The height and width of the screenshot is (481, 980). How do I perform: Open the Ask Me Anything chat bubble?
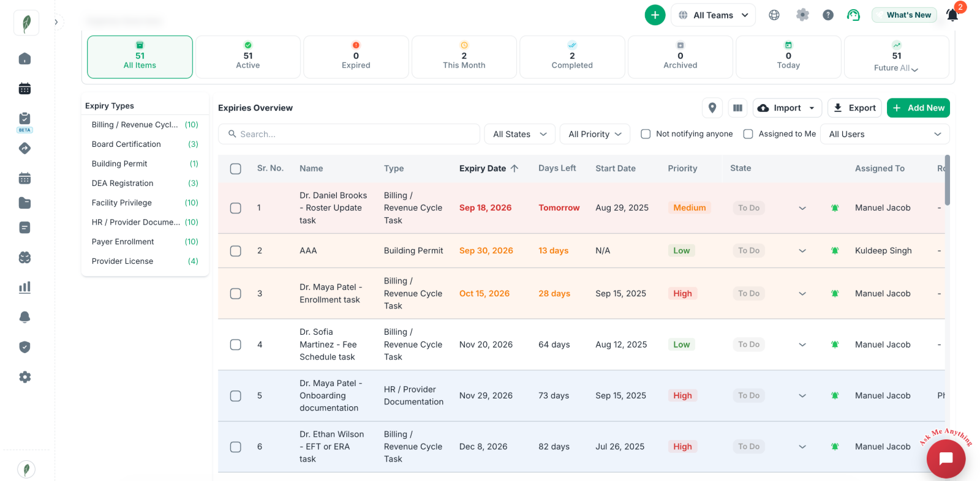coord(946,458)
